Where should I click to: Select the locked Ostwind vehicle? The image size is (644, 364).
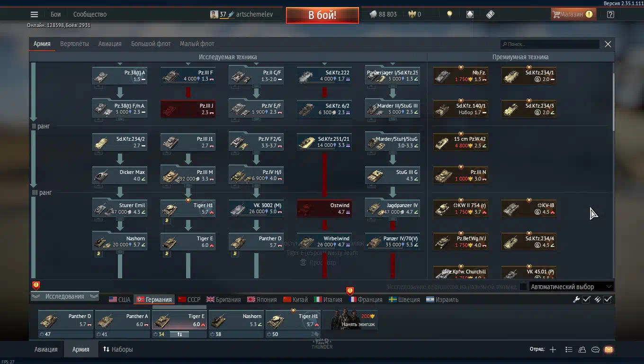coord(324,209)
